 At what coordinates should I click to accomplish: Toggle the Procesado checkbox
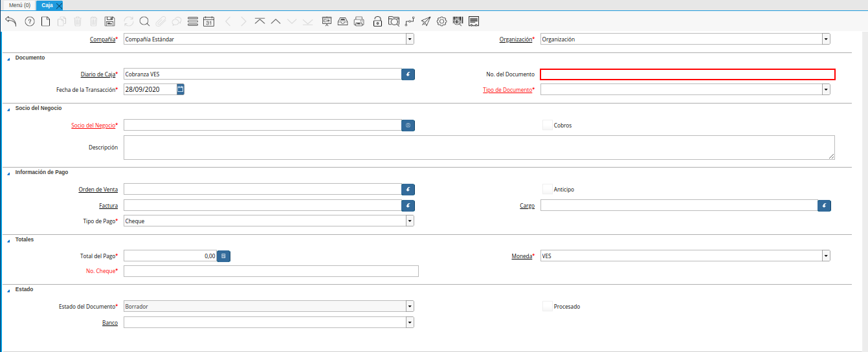[548, 306]
